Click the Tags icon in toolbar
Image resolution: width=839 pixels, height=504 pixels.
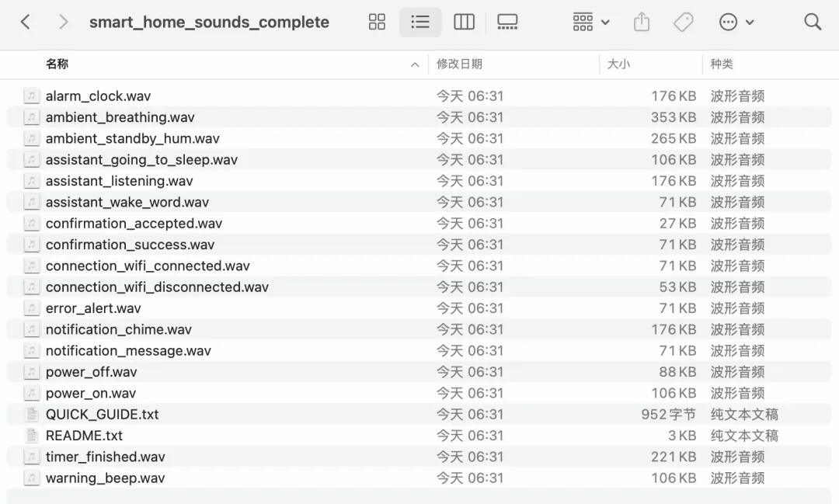[x=683, y=22]
